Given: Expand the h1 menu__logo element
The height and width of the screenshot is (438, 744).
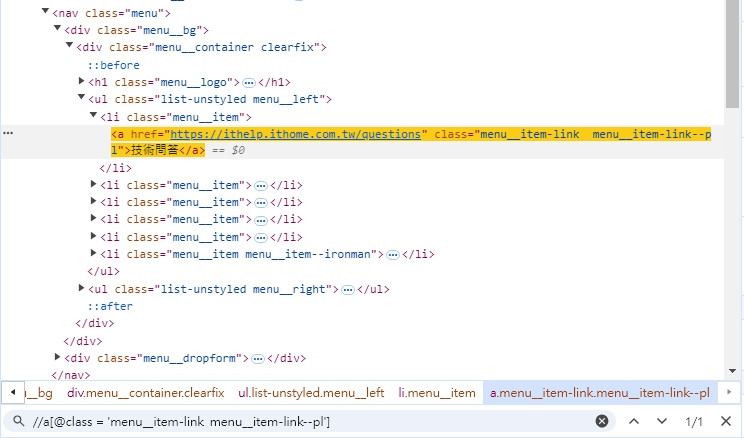Looking at the screenshot, I should (81, 81).
